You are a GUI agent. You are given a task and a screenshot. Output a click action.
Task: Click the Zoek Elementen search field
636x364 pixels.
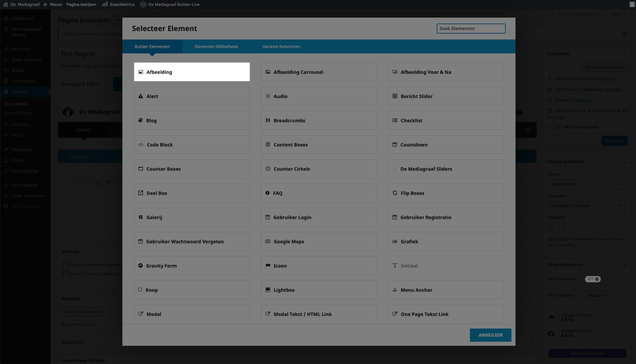click(x=471, y=29)
